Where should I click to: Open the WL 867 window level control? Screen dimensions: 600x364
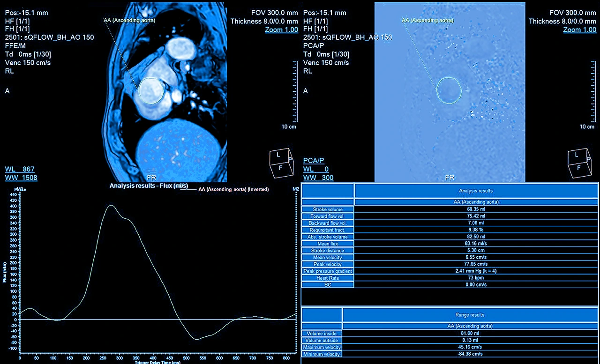(x=21, y=169)
